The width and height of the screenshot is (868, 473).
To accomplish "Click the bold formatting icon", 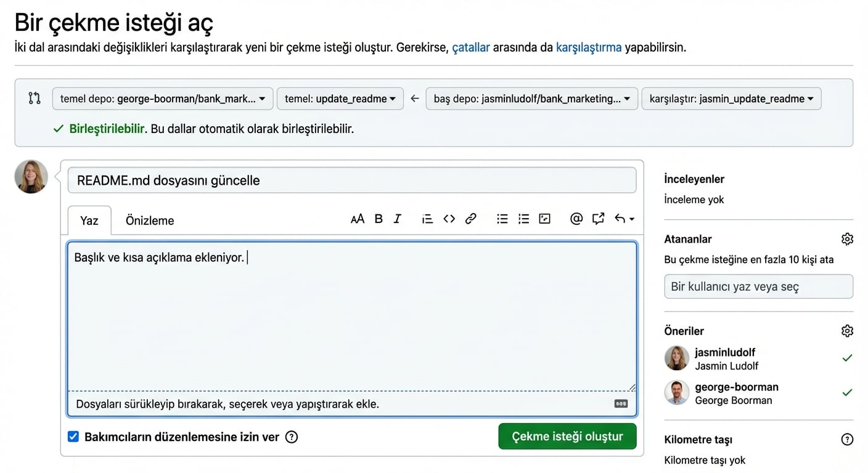I will tap(379, 219).
